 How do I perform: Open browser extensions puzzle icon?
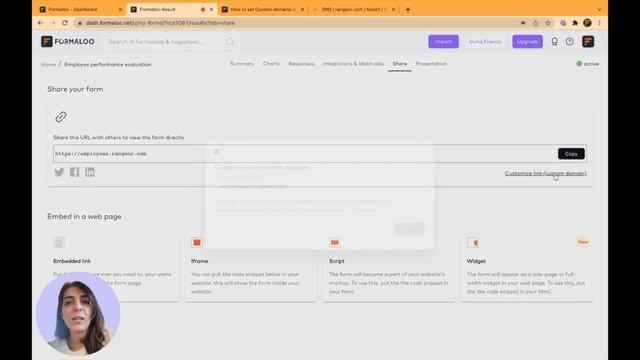pyautogui.click(x=575, y=23)
